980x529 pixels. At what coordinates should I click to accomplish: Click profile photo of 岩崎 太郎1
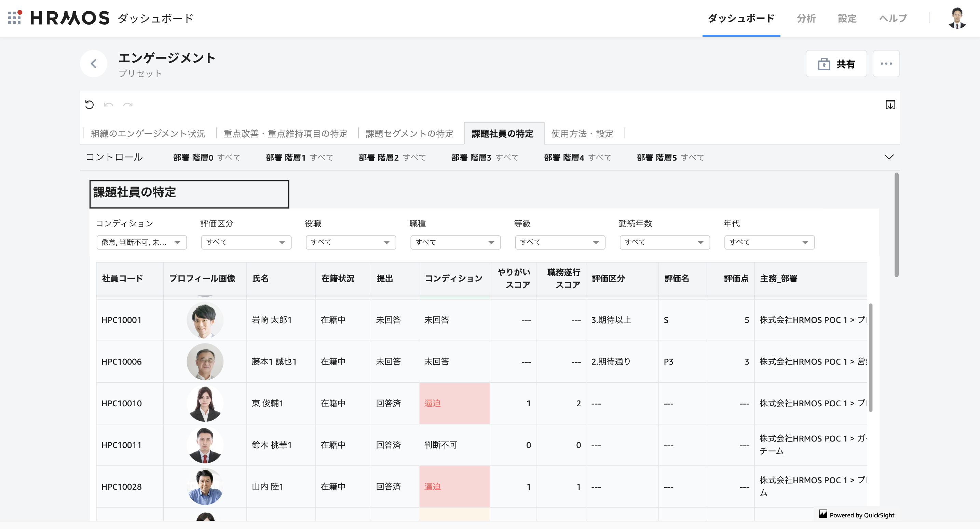click(205, 320)
